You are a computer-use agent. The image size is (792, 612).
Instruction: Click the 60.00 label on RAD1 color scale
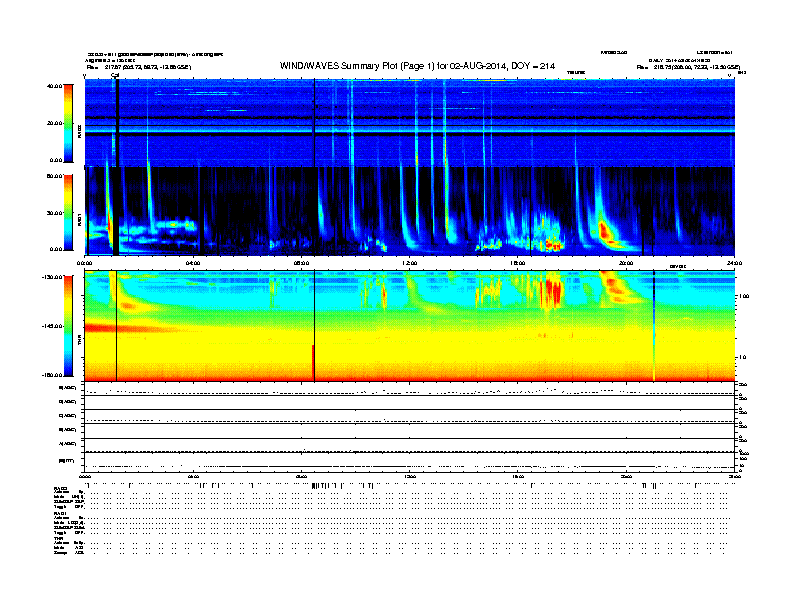[54, 176]
